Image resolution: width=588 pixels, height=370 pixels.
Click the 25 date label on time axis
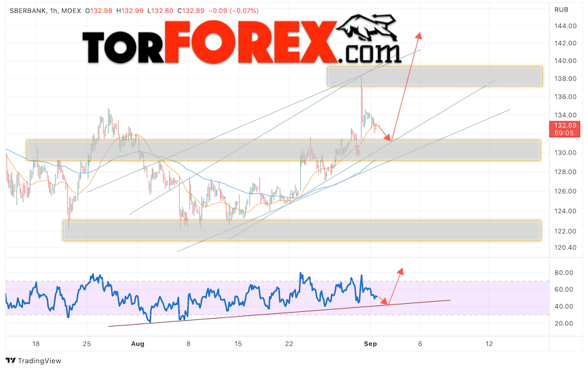pyautogui.click(x=87, y=344)
